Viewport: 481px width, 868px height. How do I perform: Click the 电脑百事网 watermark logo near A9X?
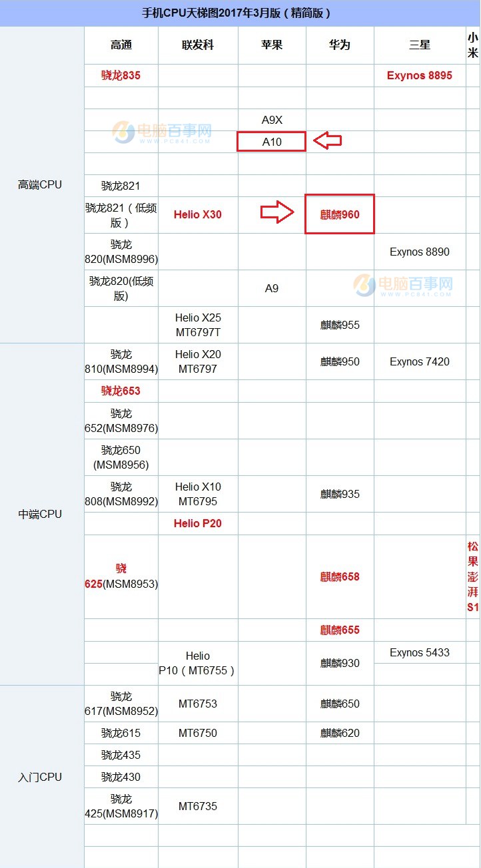click(162, 132)
